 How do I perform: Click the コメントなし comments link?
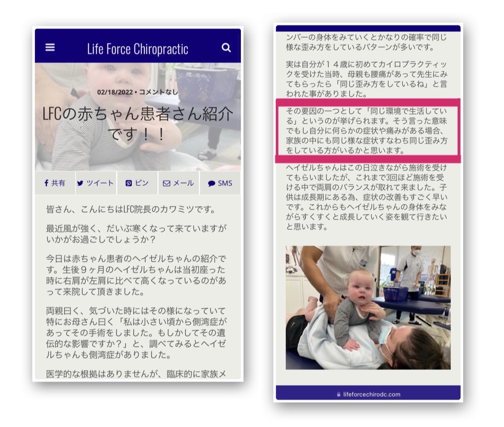click(x=158, y=92)
